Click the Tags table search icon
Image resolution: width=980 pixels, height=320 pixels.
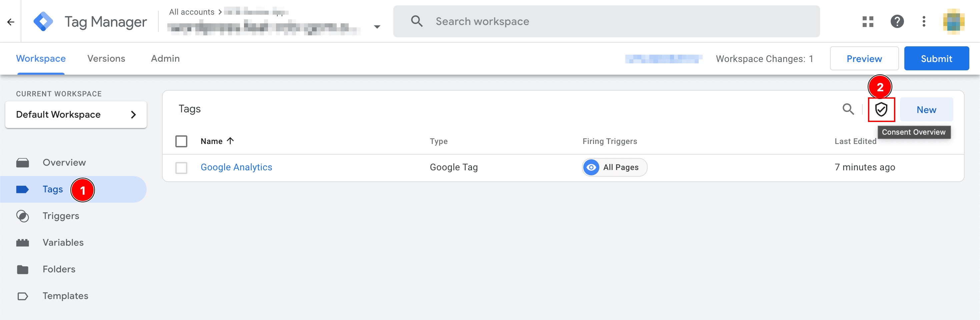coord(848,109)
